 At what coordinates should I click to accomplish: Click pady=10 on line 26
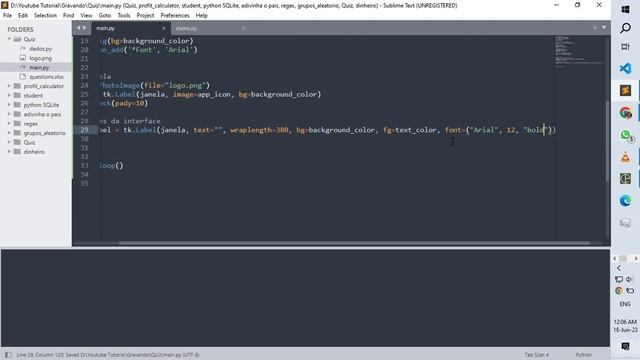point(129,103)
